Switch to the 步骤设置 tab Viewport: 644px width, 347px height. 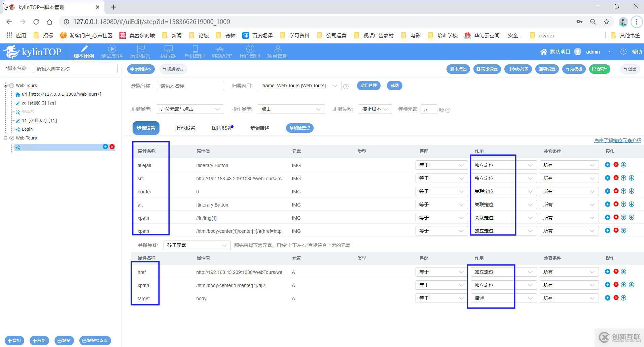pos(146,128)
